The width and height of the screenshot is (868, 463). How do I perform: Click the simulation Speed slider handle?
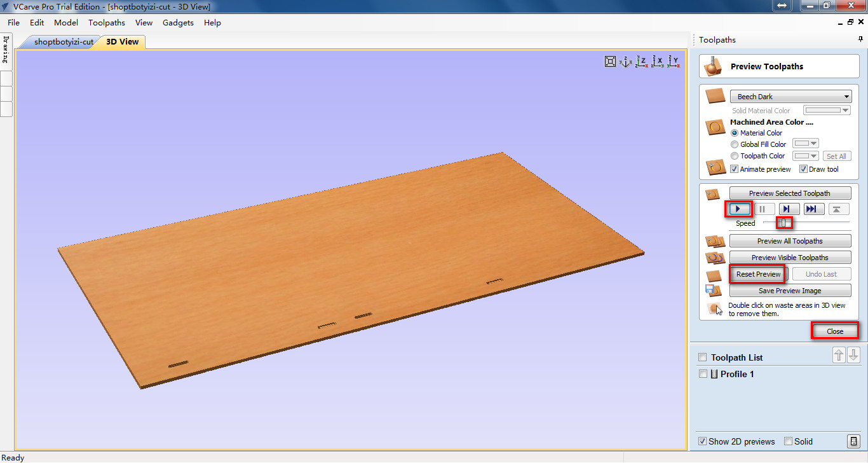click(785, 223)
